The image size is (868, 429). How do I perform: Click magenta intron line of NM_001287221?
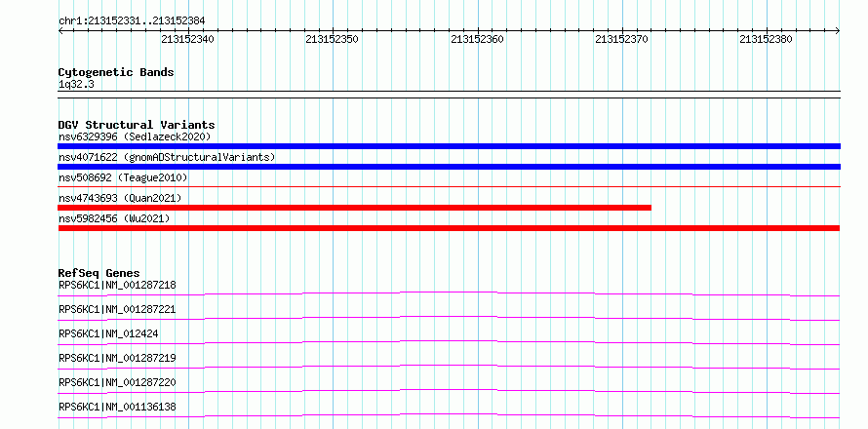(x=449, y=316)
